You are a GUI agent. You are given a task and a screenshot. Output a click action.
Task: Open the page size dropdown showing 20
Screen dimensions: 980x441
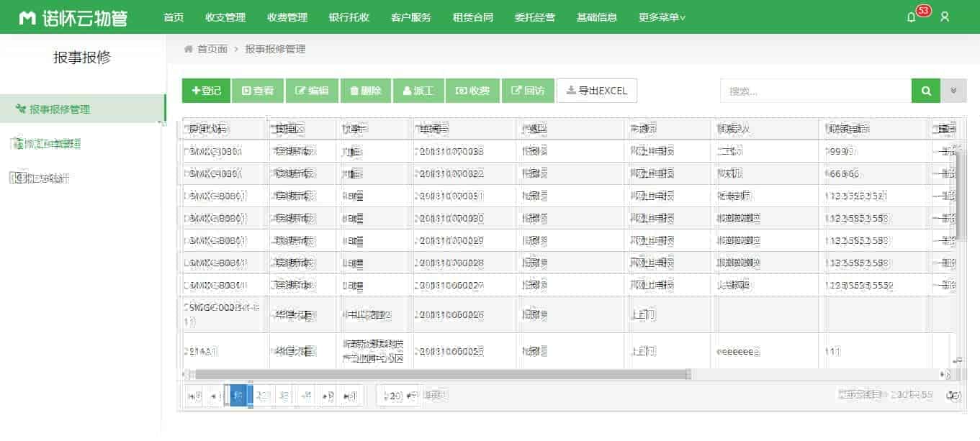point(399,396)
